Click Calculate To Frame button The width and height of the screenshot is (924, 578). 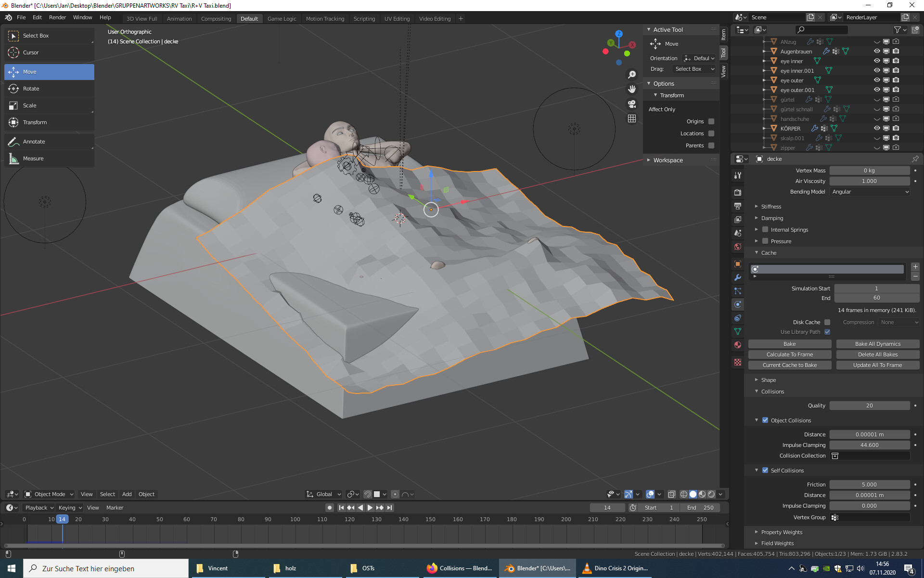click(789, 354)
